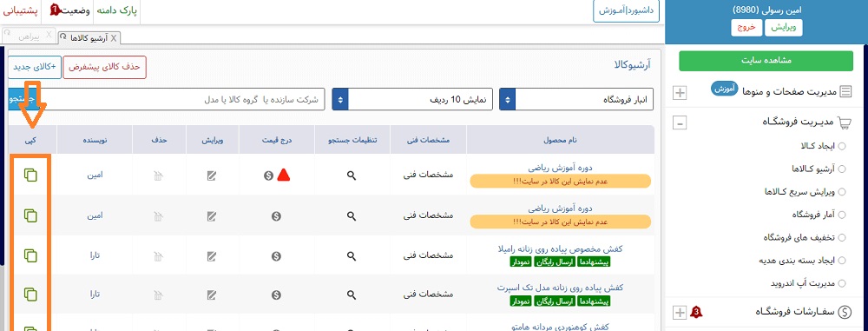Image resolution: width=868 pixels, height=331 pixels.
Task: Delete the دوره آموزش ریاضی row with red triangle
Action: 158,175
